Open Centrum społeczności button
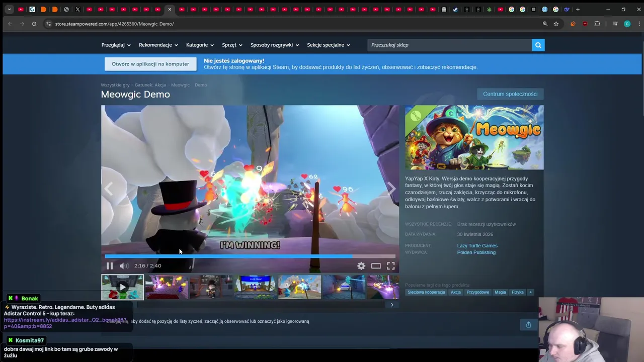This screenshot has width=644, height=362. [x=510, y=94]
